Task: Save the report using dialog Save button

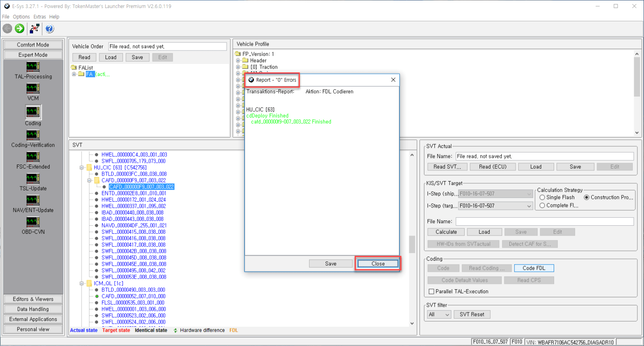Action: point(331,264)
